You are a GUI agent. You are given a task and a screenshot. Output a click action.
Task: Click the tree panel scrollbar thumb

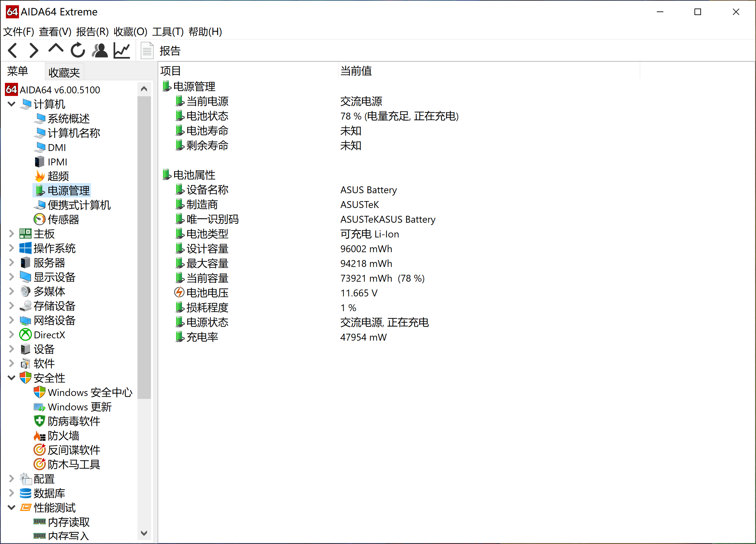(x=144, y=247)
